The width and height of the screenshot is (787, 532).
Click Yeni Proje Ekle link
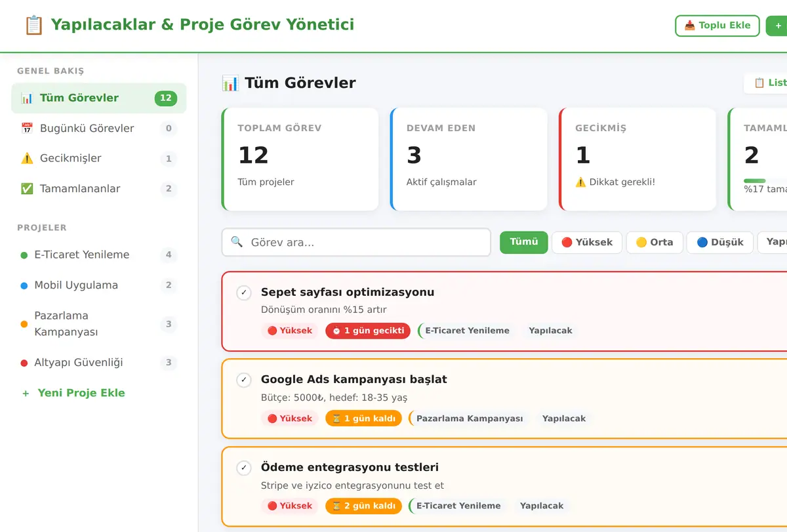[x=73, y=394]
